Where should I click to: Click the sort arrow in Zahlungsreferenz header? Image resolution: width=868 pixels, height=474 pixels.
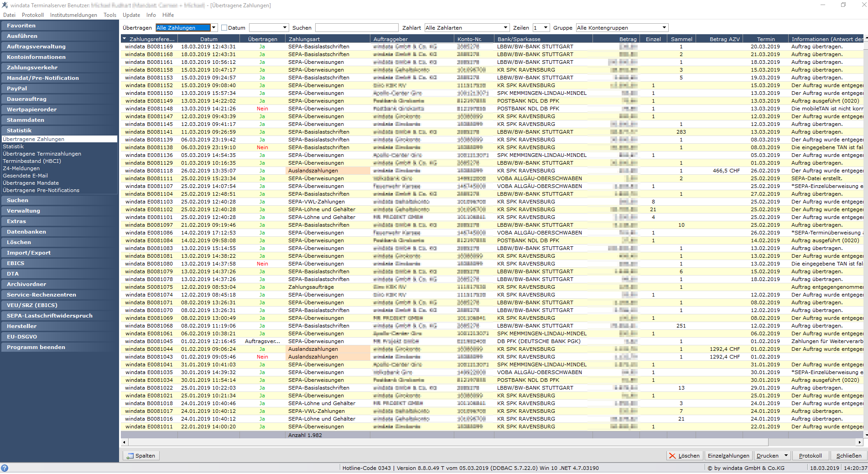coord(124,39)
